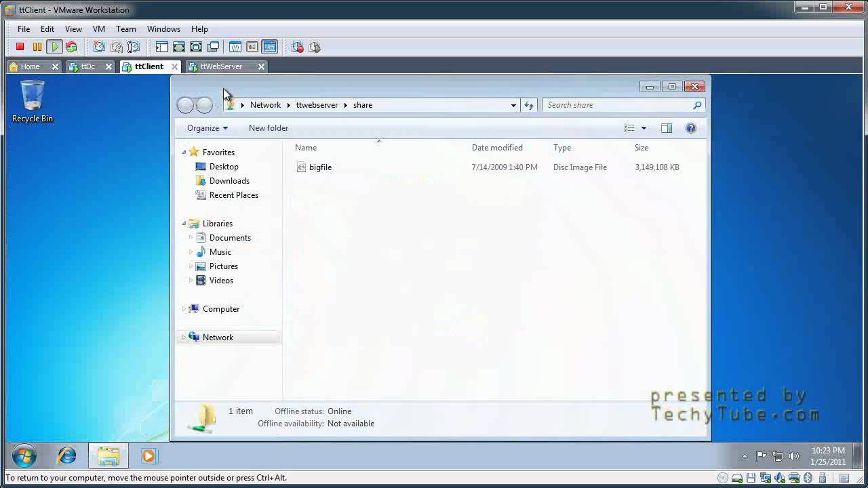Open Windows Media Player from taskbar

tap(149, 456)
